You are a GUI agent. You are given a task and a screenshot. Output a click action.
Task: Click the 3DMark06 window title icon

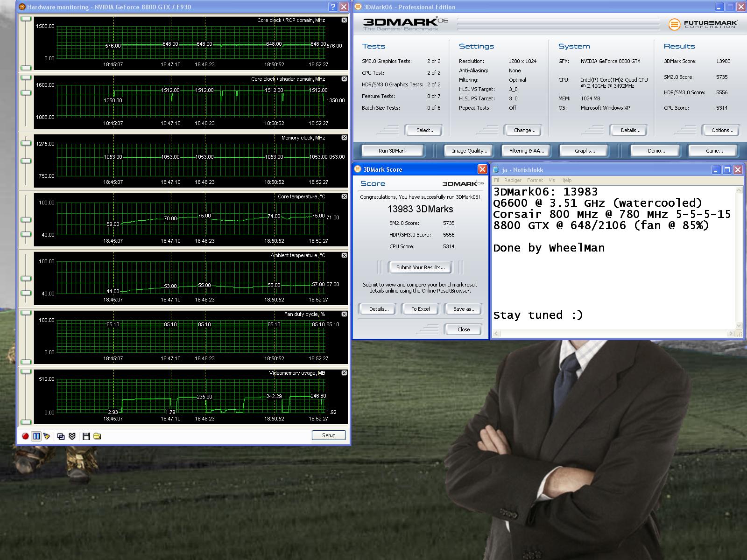click(x=358, y=7)
